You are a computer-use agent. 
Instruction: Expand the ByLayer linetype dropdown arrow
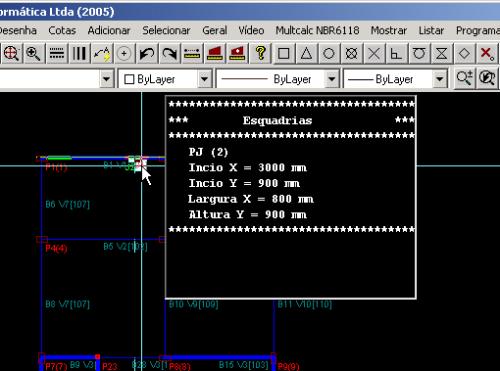(x=332, y=79)
